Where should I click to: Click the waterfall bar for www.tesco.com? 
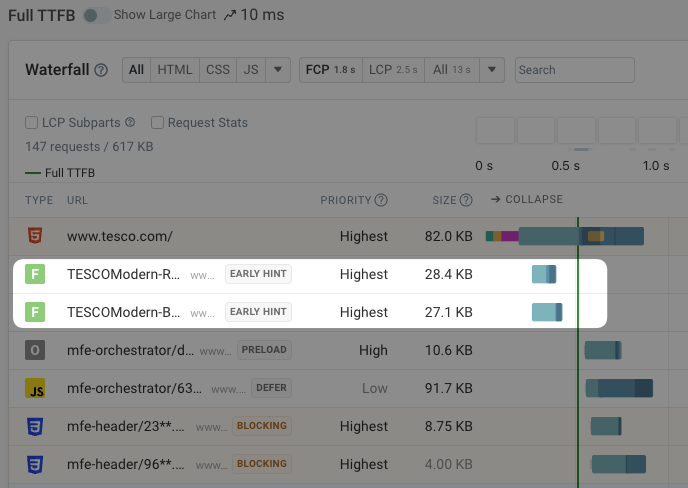[x=564, y=237]
